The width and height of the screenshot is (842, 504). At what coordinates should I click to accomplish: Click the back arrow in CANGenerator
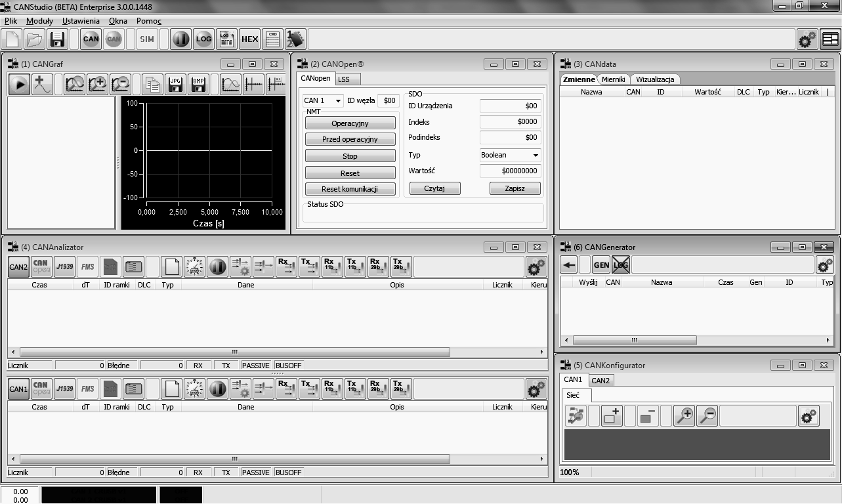coord(569,265)
